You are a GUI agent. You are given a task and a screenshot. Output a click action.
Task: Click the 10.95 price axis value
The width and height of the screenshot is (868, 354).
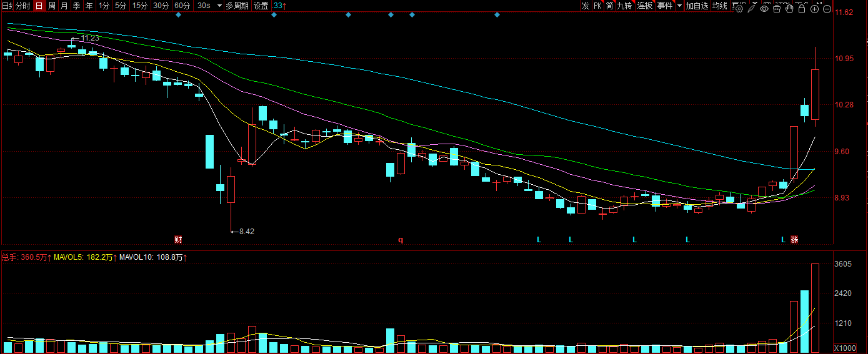coord(844,59)
